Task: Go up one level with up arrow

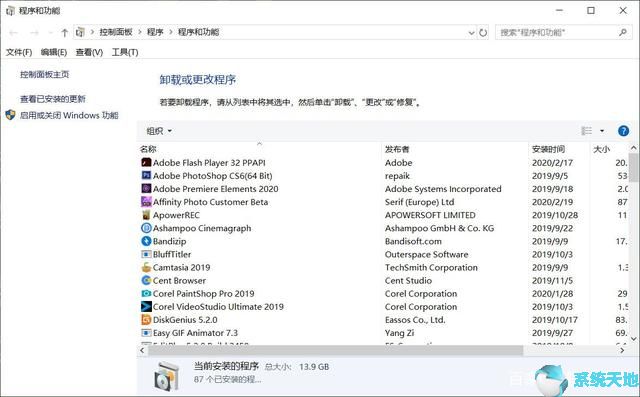Action: [x=64, y=32]
